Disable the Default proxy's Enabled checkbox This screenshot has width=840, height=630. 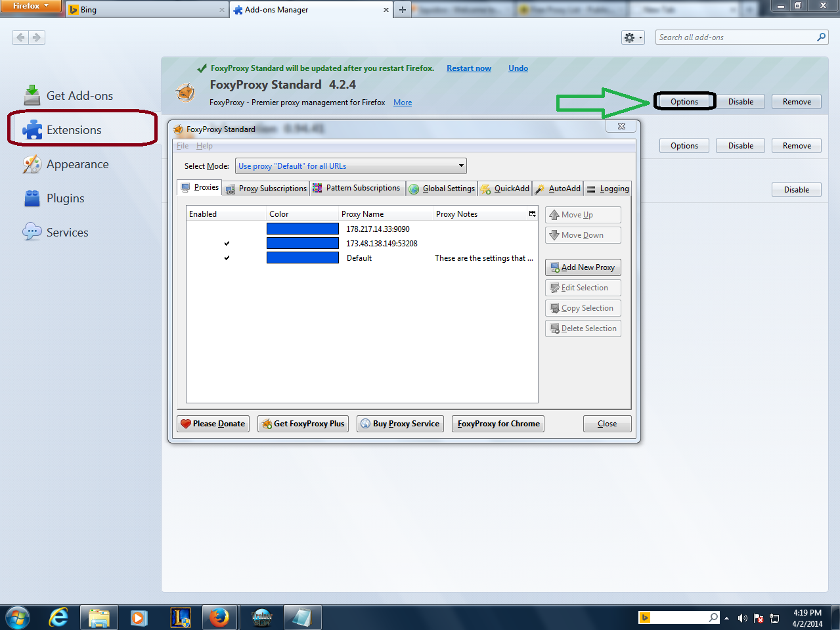(227, 258)
